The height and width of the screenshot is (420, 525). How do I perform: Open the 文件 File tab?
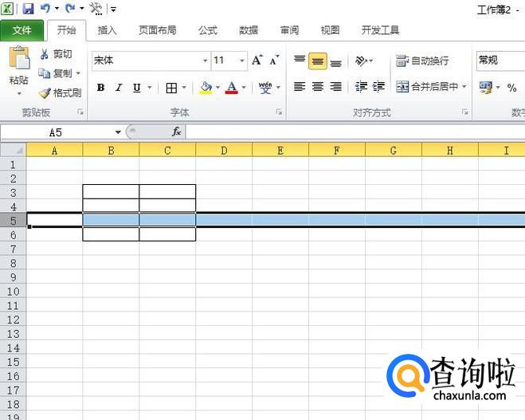22,30
